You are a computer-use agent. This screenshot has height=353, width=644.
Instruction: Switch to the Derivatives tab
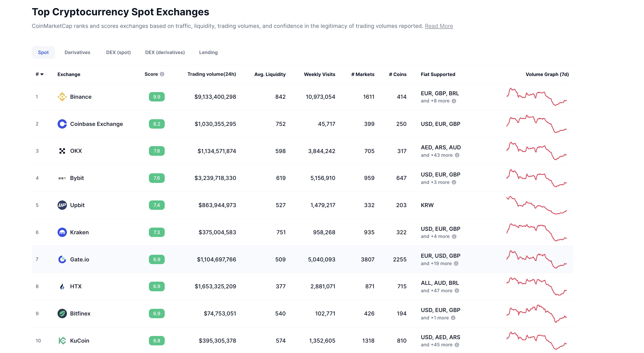[x=77, y=52]
